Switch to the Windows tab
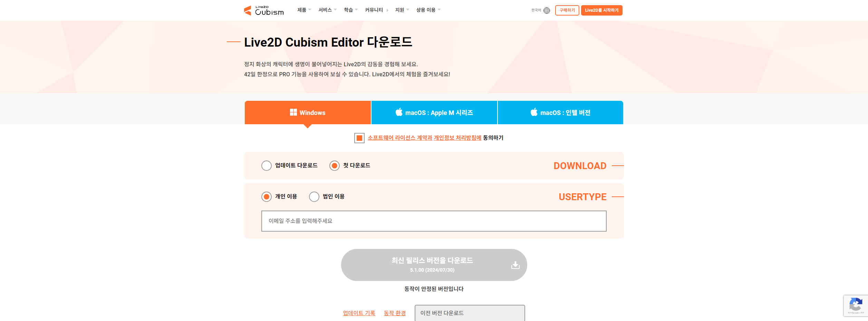Image resolution: width=868 pixels, height=321 pixels. coord(308,113)
